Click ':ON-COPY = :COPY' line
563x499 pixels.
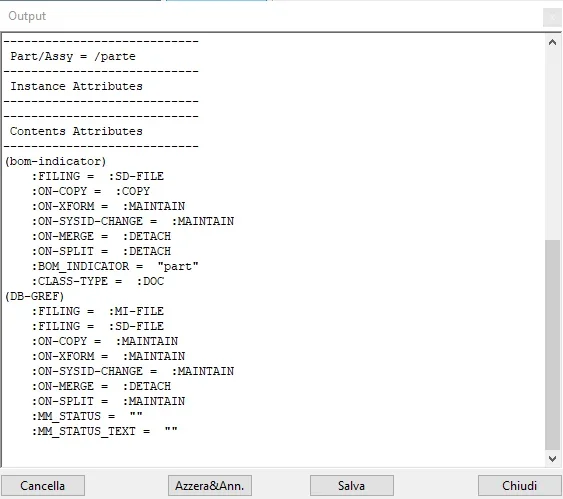click(91, 191)
